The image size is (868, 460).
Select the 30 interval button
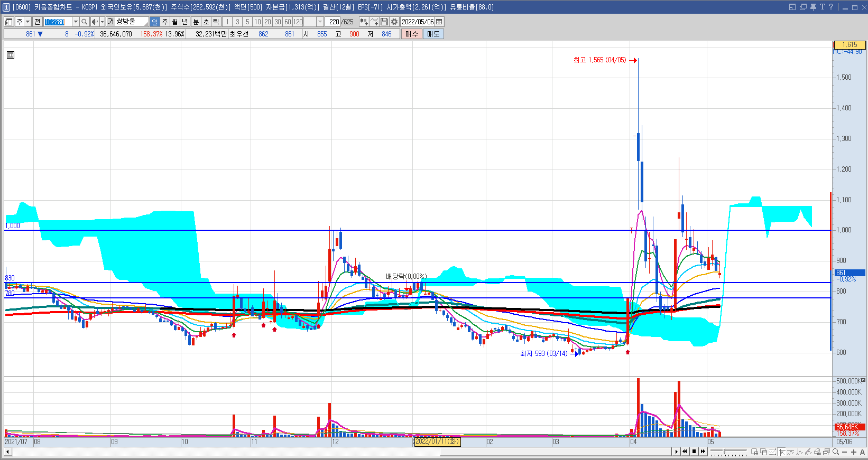click(278, 22)
